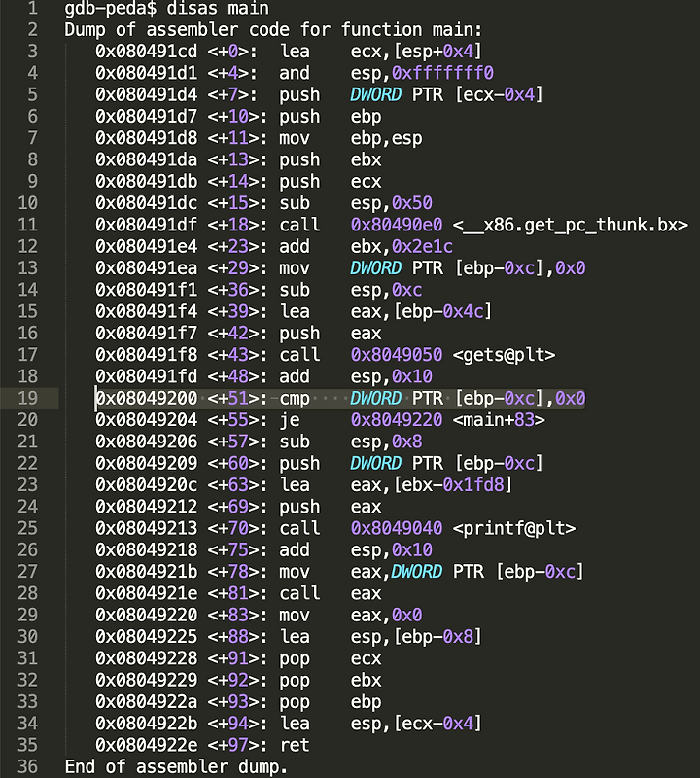Image resolution: width=700 pixels, height=778 pixels.
Task: Click 'esp,0x8' operand on line 21
Action: 387,442
